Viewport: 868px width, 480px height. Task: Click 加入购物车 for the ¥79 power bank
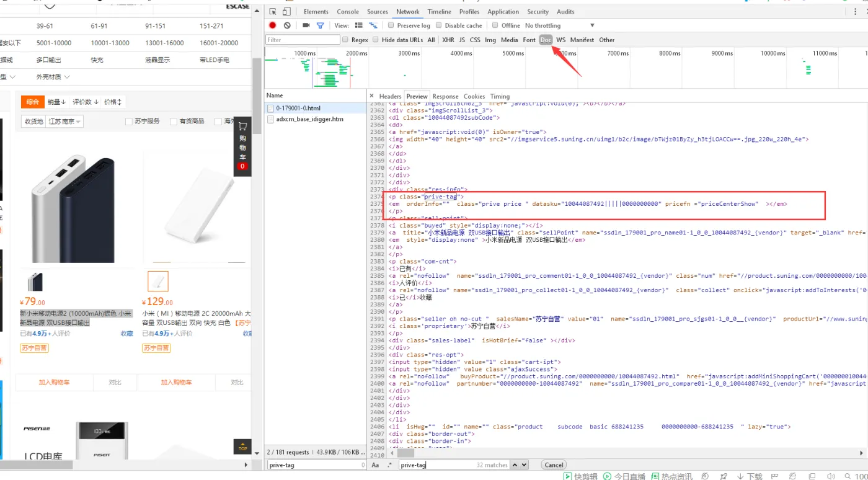[x=54, y=383]
